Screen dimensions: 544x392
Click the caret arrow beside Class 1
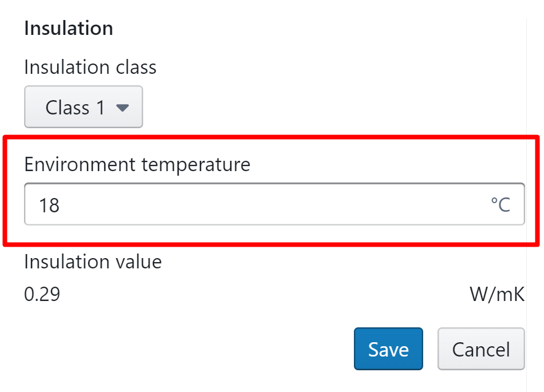click(122, 108)
